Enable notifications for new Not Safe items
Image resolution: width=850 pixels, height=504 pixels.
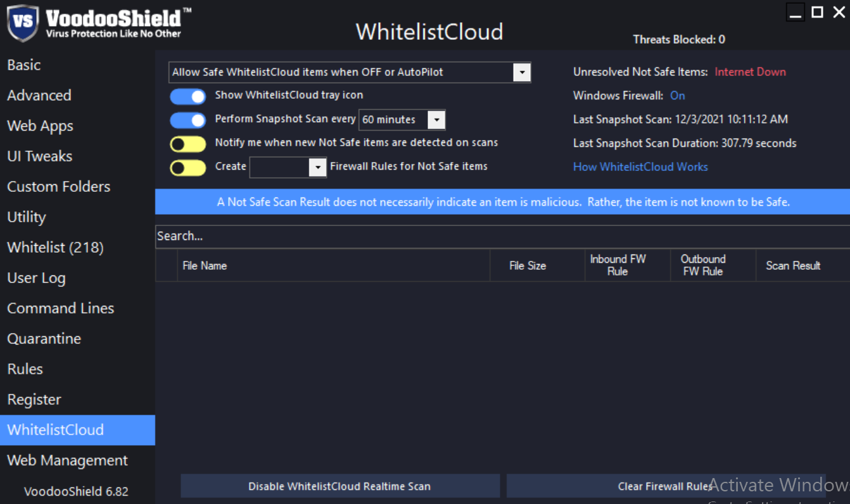click(x=187, y=144)
